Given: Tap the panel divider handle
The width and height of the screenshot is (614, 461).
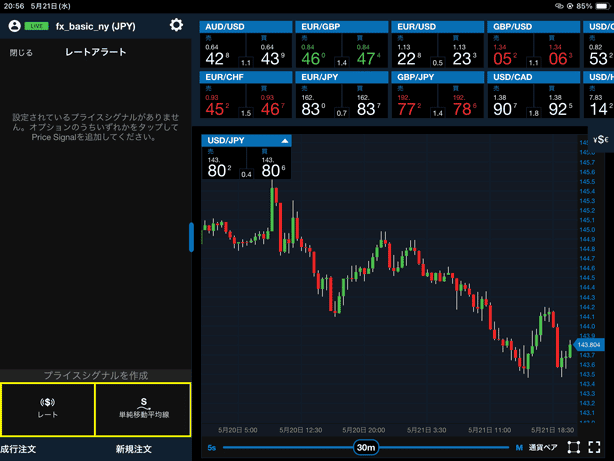Looking at the screenshot, I should click(191, 237).
